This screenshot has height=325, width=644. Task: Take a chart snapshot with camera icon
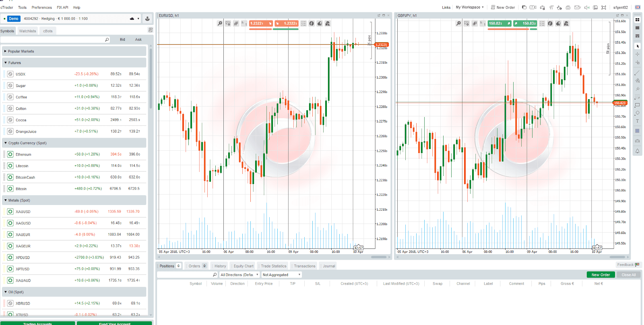tap(637, 141)
